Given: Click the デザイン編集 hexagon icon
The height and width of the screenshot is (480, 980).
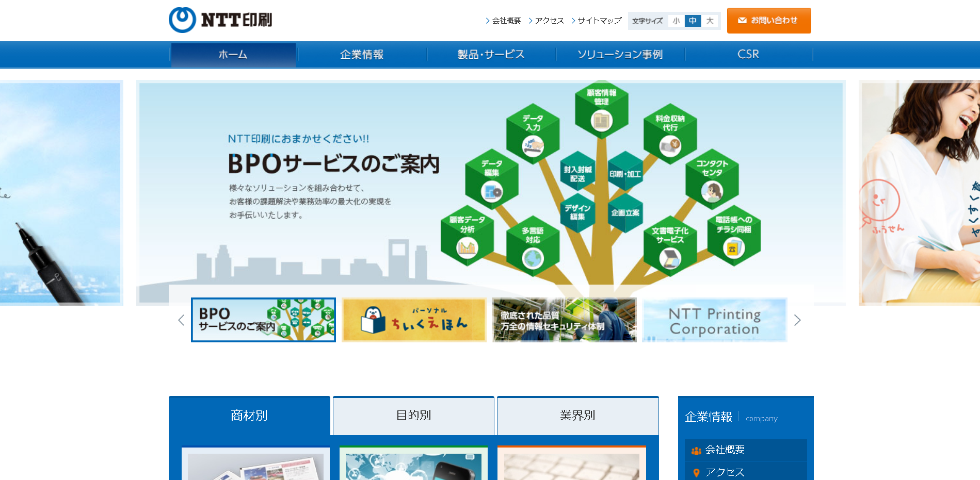Looking at the screenshot, I should pyautogui.click(x=577, y=212).
